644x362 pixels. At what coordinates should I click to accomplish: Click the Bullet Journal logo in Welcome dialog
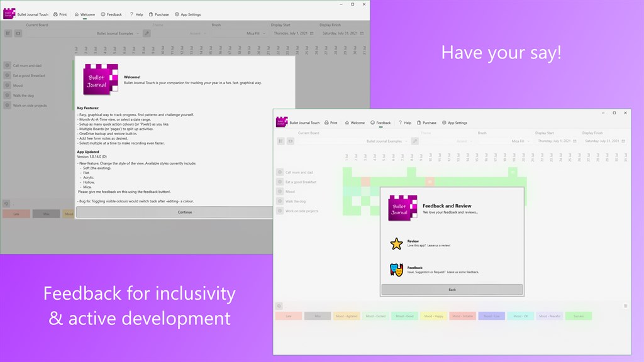pyautogui.click(x=101, y=79)
